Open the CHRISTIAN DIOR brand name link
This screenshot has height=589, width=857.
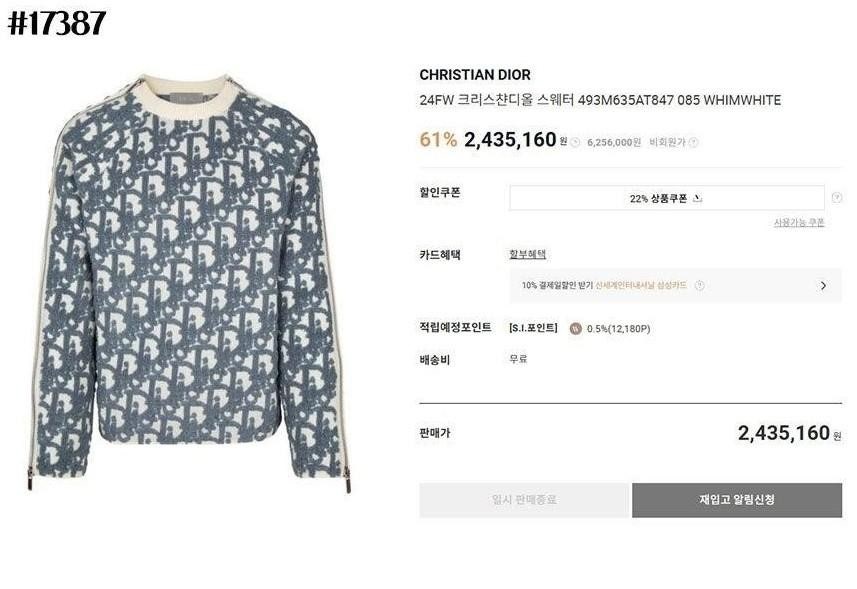[475, 75]
